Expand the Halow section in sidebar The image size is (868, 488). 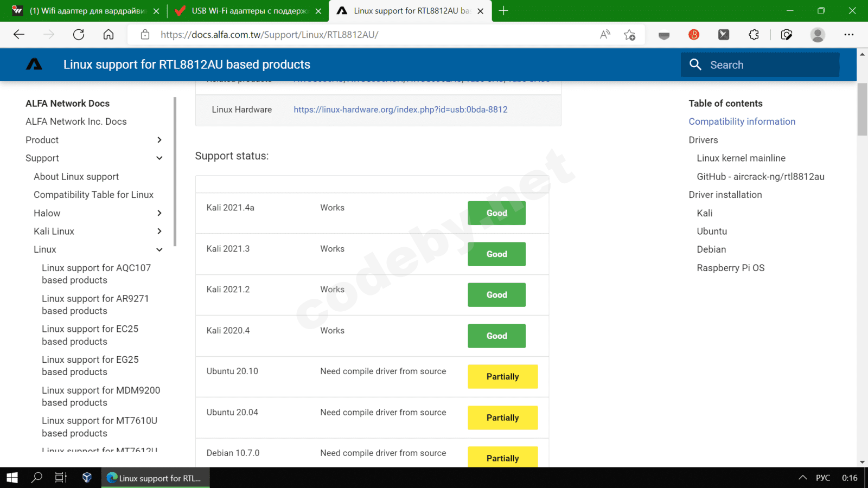point(159,213)
